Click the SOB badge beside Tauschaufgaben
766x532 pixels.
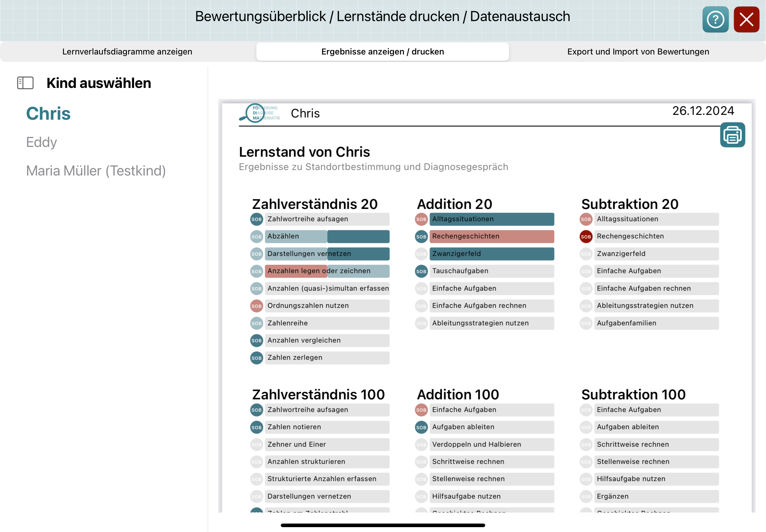click(421, 271)
